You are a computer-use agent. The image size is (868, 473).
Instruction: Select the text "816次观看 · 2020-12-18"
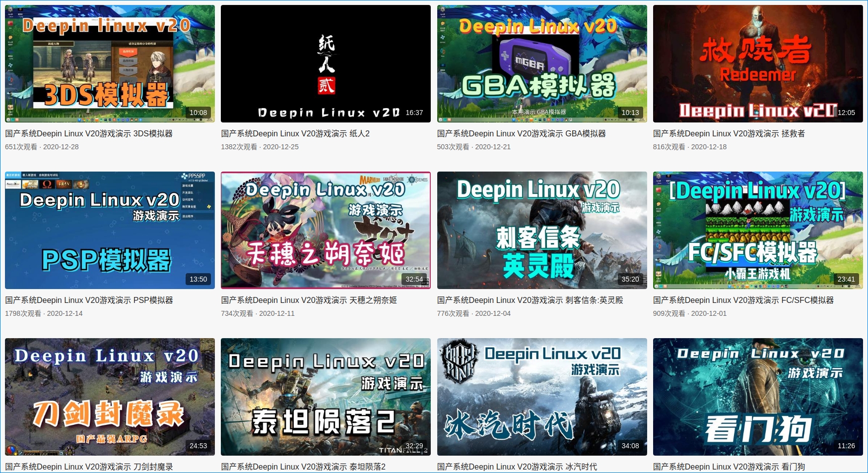[690, 147]
